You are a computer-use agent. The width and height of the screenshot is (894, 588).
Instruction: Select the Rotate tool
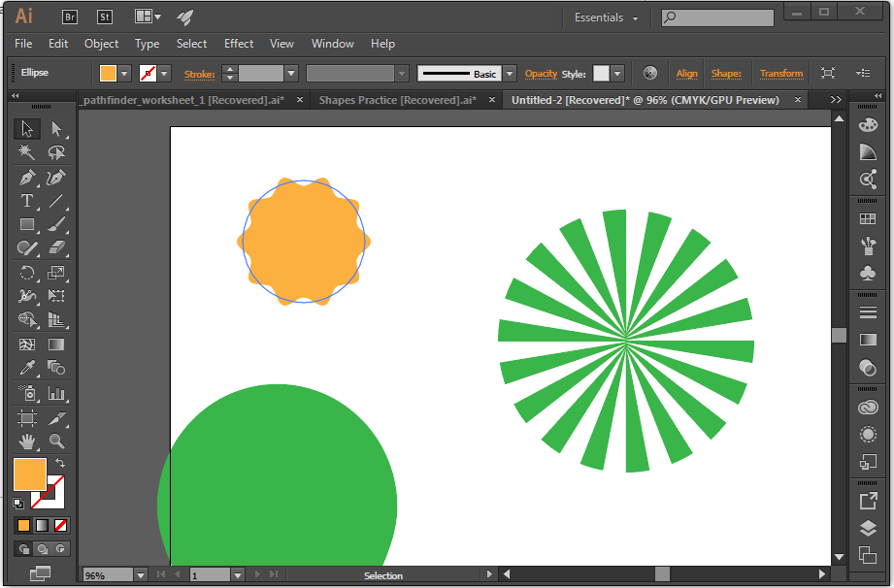(x=27, y=273)
